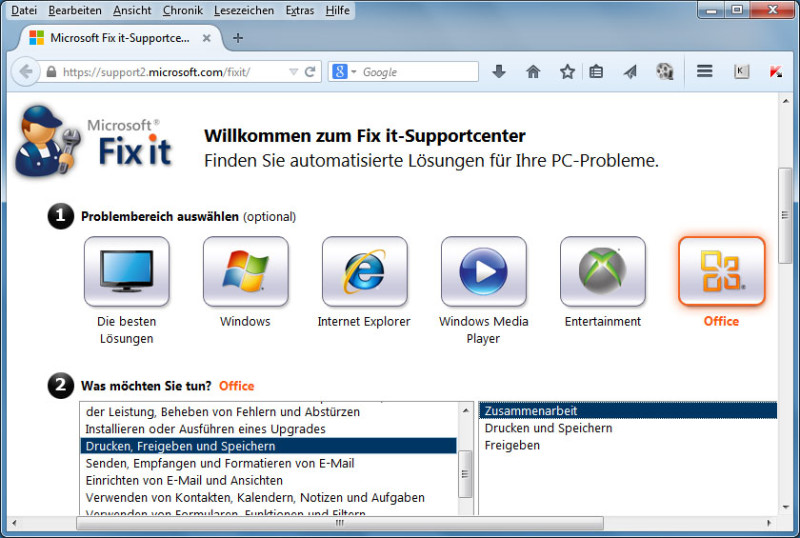This screenshot has width=800, height=538.
Task: Open the Hilfe menu
Action: (x=338, y=10)
